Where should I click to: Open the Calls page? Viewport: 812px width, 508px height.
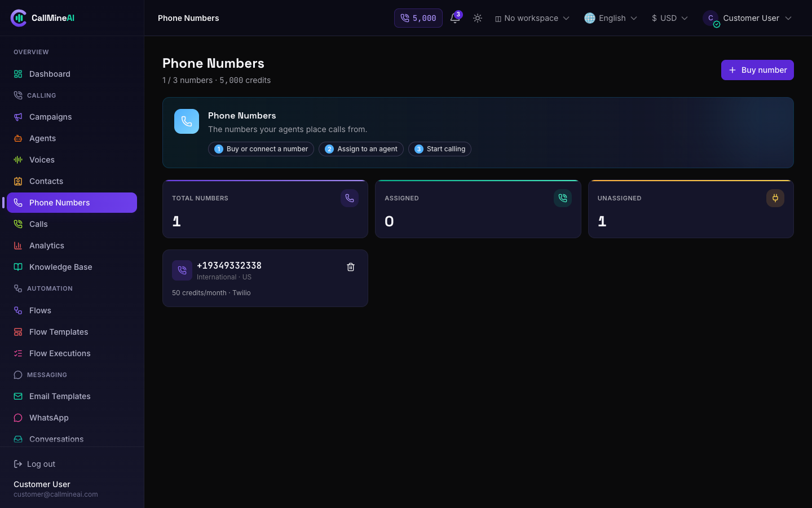pyautogui.click(x=72, y=224)
